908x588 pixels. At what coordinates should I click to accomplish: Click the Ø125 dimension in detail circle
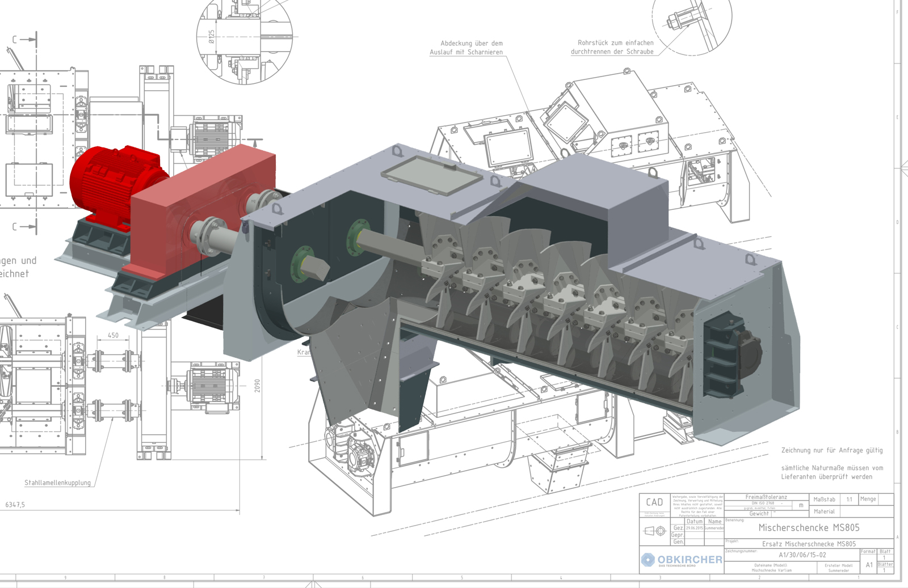(212, 37)
